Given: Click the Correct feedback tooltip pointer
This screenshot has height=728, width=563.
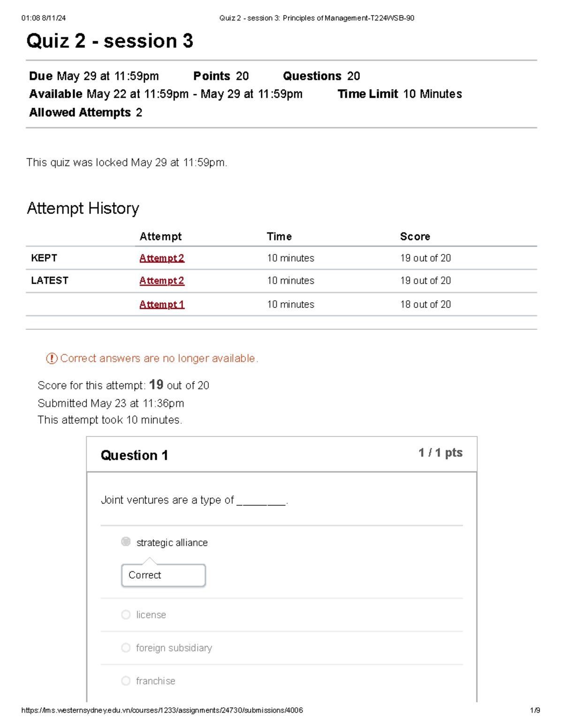Looking at the screenshot, I should pyautogui.click(x=149, y=559).
